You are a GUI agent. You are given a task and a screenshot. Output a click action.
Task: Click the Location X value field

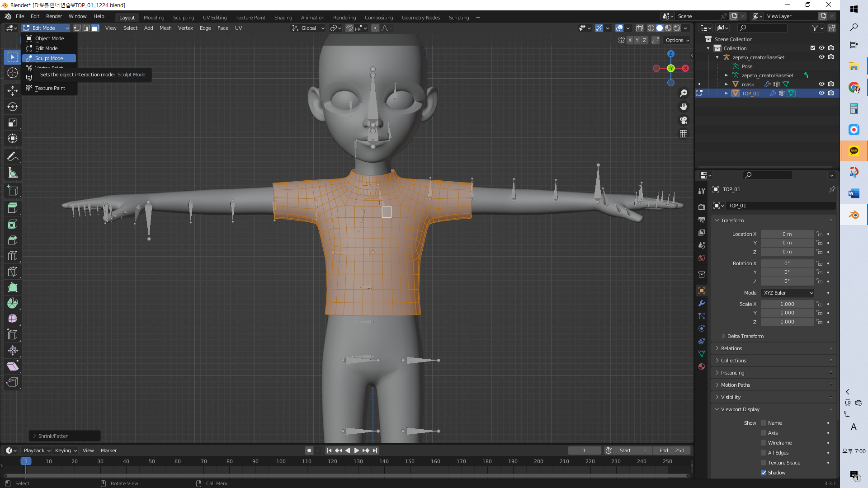click(787, 234)
